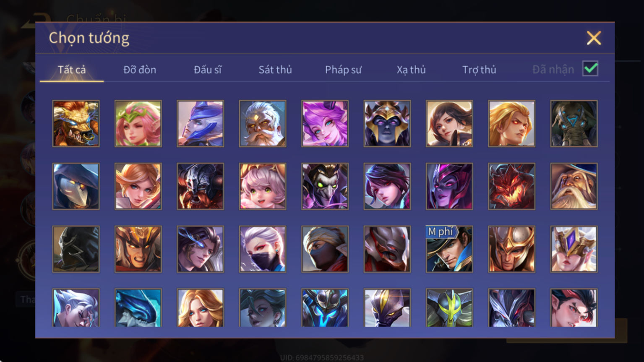Toggle the Đã nhận checkbox
Viewport: 644px width, 362px height.
click(590, 68)
